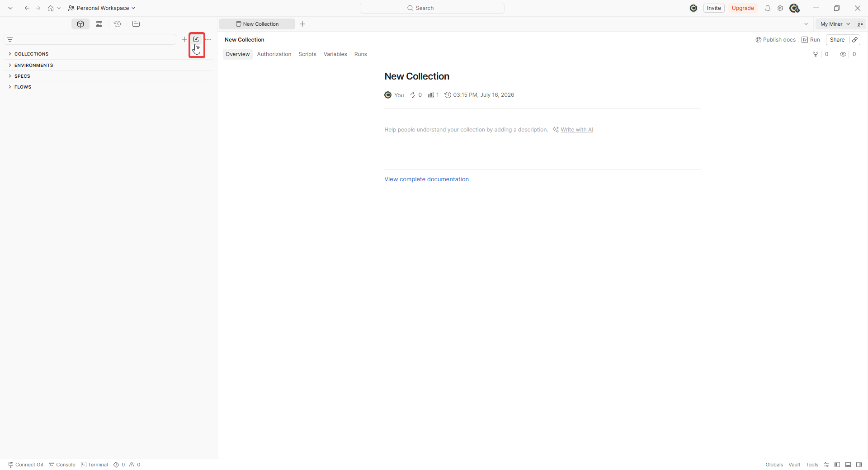Click Run for the collection

(811, 40)
